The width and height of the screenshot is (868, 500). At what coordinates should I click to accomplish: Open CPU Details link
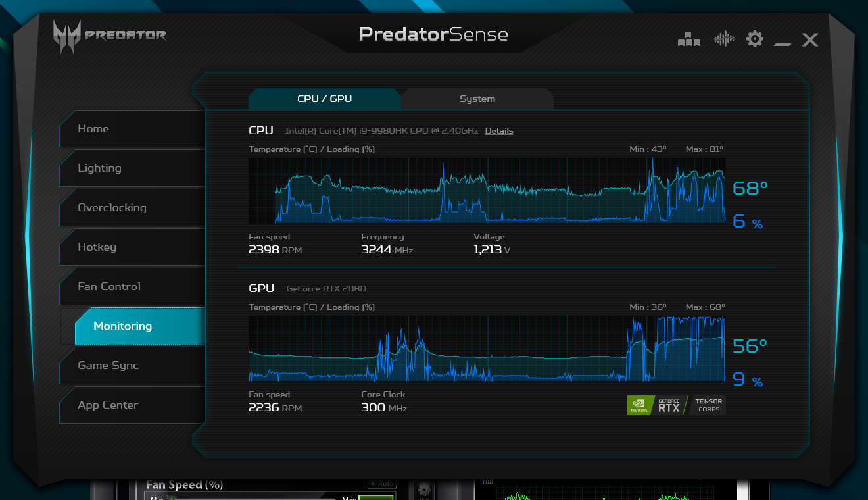tap(499, 131)
